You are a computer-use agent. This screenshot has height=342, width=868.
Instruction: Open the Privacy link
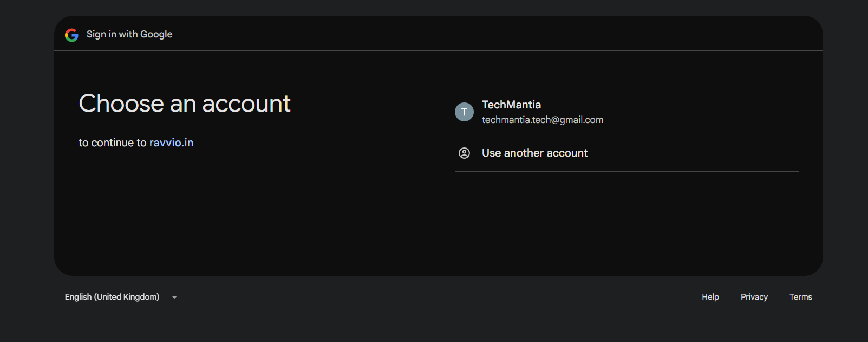[754, 297]
